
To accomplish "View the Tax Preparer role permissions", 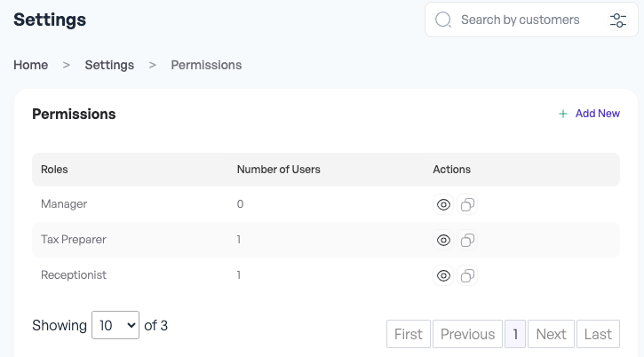I will click(443, 240).
